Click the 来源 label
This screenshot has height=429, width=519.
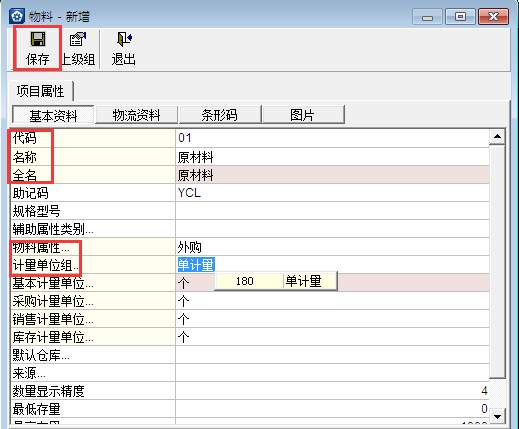[29, 373]
